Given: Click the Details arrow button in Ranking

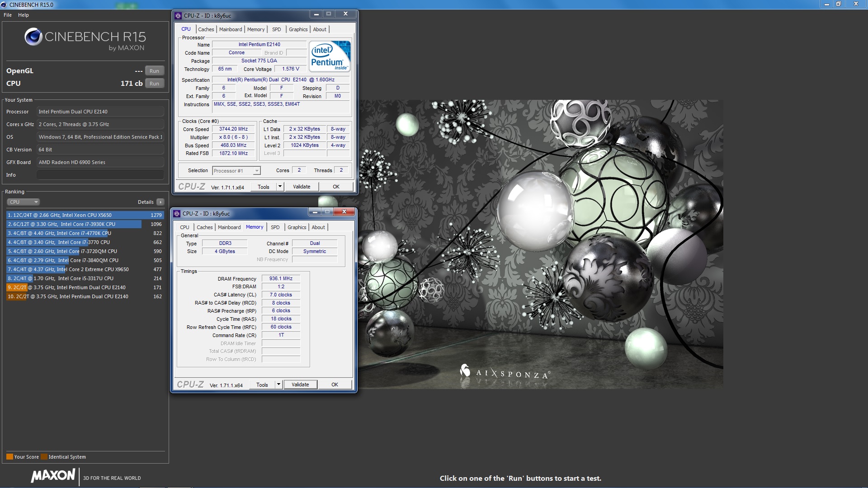Looking at the screenshot, I should pos(160,202).
